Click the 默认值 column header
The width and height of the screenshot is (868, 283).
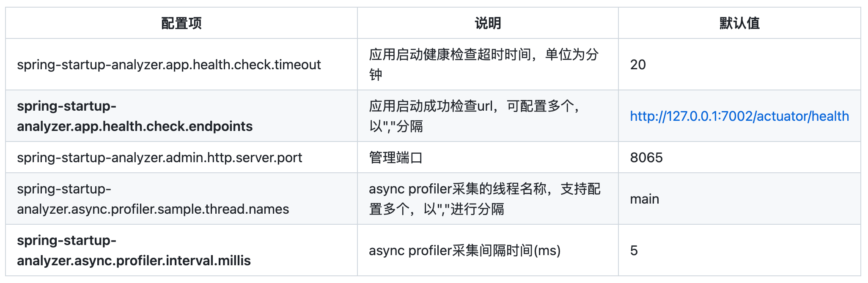(739, 23)
